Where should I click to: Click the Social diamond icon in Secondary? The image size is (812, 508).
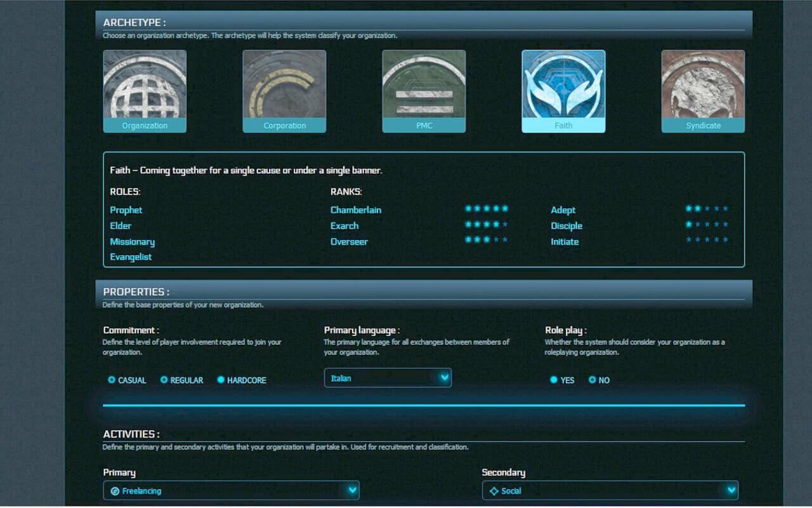[494, 491]
